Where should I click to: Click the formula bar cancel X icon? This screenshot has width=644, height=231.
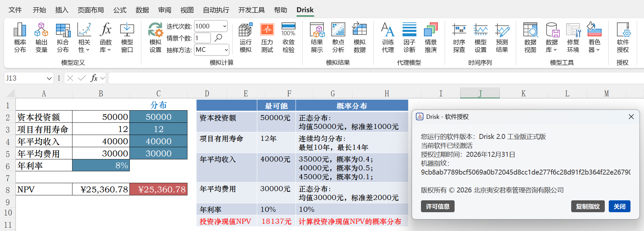(70, 78)
